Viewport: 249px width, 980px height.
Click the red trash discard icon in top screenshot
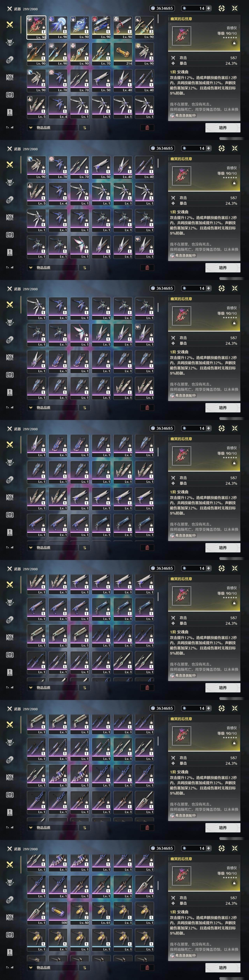click(x=147, y=128)
